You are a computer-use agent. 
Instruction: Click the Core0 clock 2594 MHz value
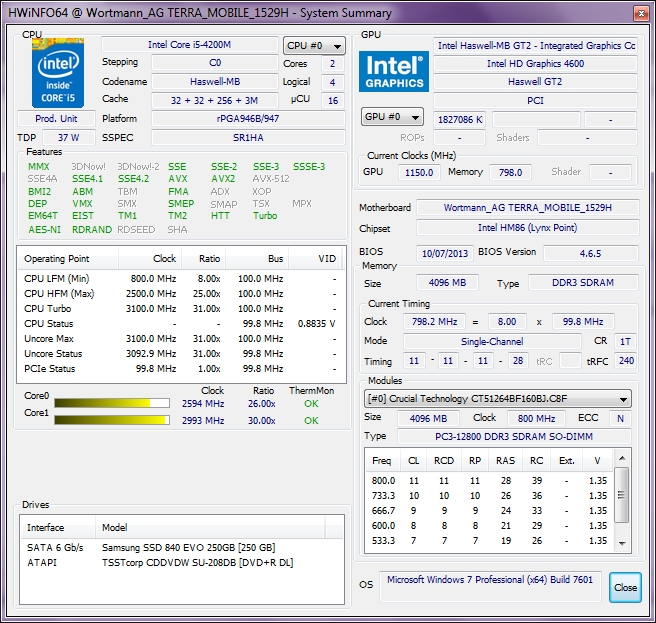click(203, 404)
